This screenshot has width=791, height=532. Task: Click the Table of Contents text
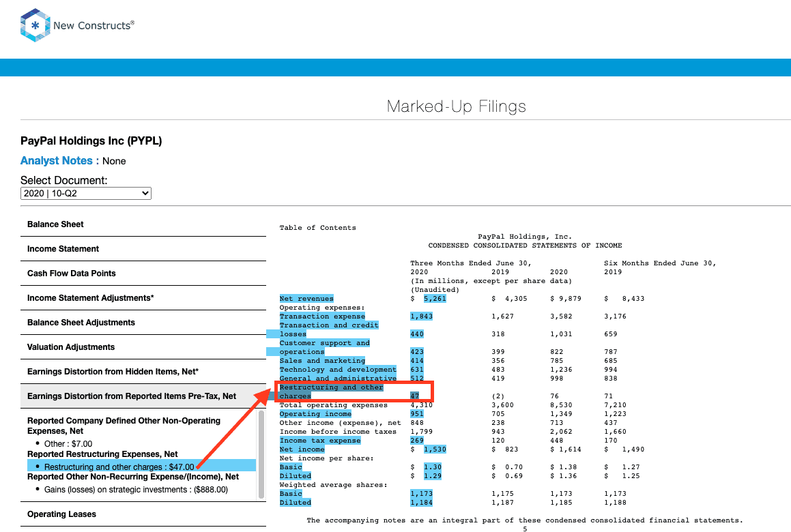pyautogui.click(x=317, y=228)
